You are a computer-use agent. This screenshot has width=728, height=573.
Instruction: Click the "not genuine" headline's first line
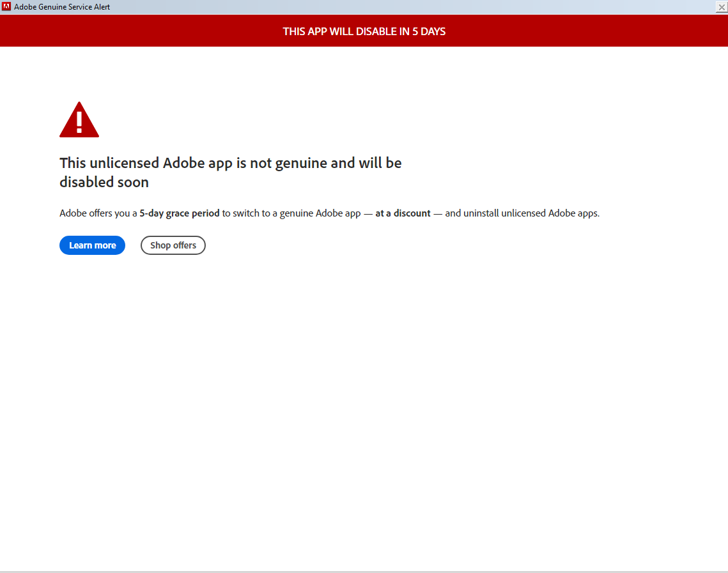[230, 163]
